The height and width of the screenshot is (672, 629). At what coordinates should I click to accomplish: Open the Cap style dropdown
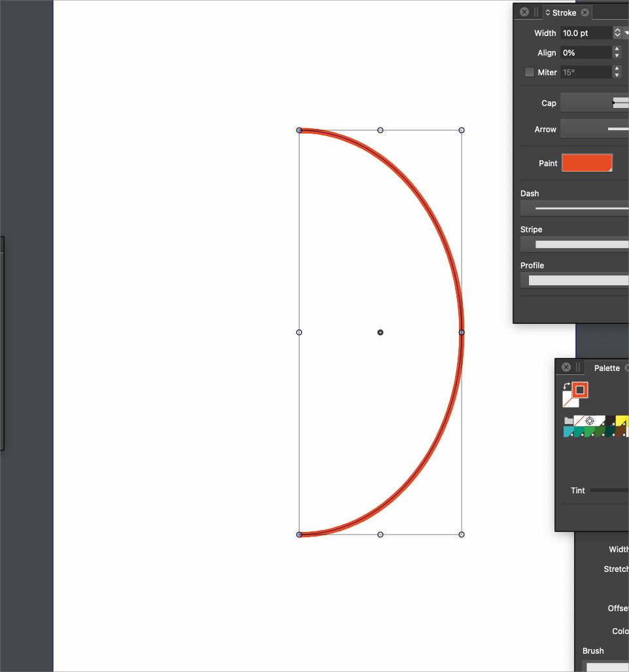click(x=594, y=103)
